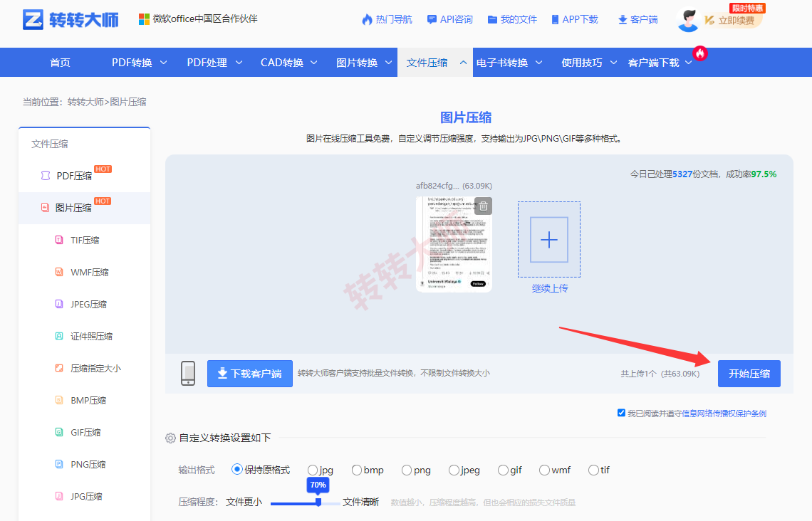Select wmf output format
This screenshot has height=521, width=812.
(x=544, y=470)
